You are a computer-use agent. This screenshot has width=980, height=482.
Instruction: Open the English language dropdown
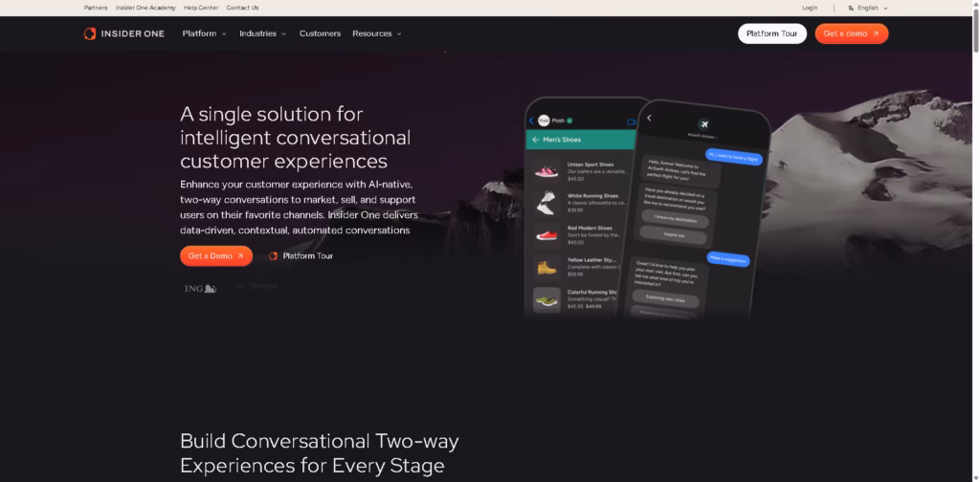pyautogui.click(x=868, y=8)
